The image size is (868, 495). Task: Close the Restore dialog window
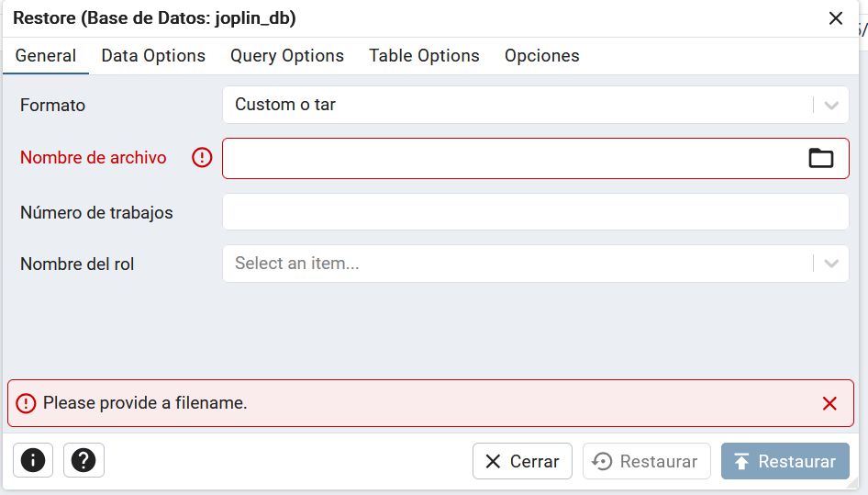click(x=836, y=18)
